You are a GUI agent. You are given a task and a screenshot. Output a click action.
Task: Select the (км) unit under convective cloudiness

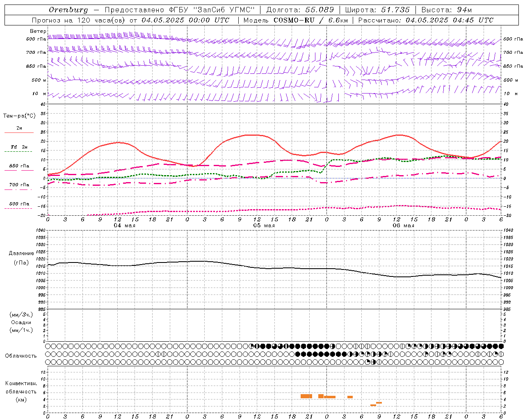tap(21, 399)
